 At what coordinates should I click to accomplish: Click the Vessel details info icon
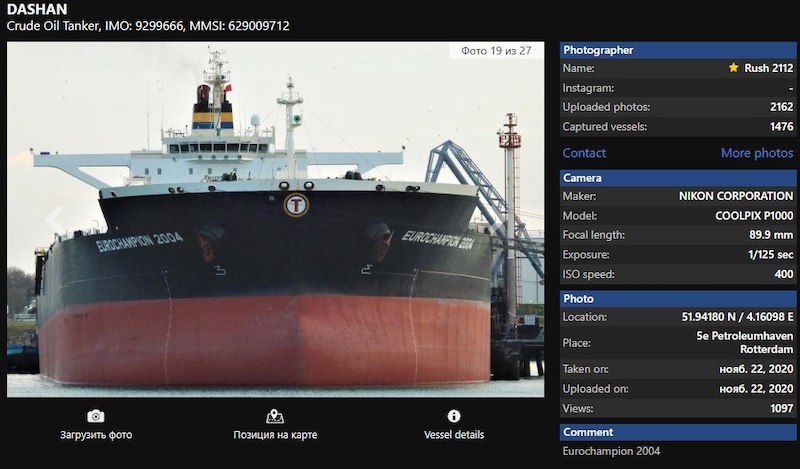point(454,416)
